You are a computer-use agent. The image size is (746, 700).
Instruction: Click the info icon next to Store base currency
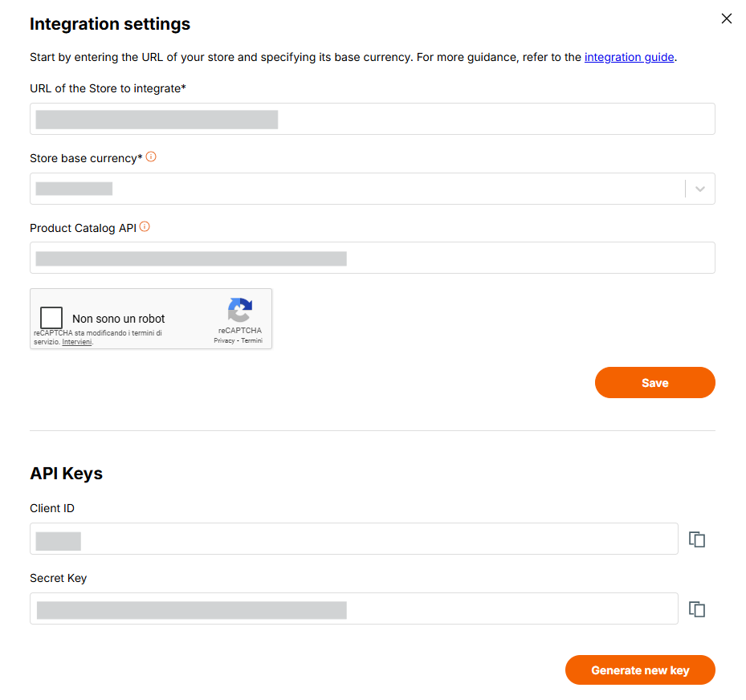151,157
